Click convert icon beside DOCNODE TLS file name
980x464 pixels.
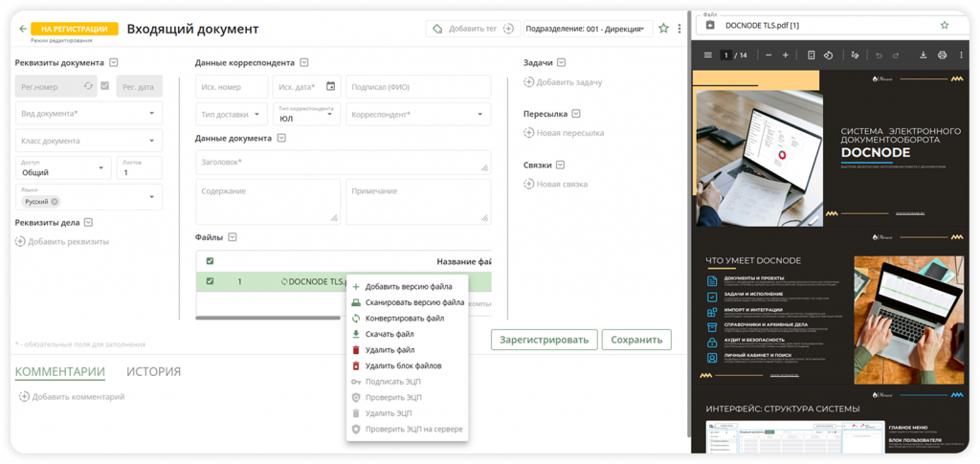[284, 281]
